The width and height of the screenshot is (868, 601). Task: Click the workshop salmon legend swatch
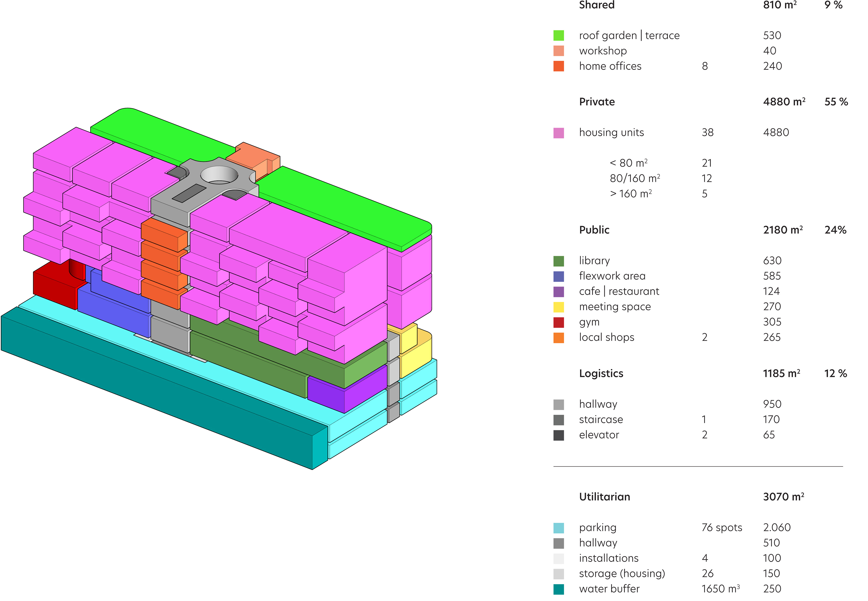click(558, 51)
